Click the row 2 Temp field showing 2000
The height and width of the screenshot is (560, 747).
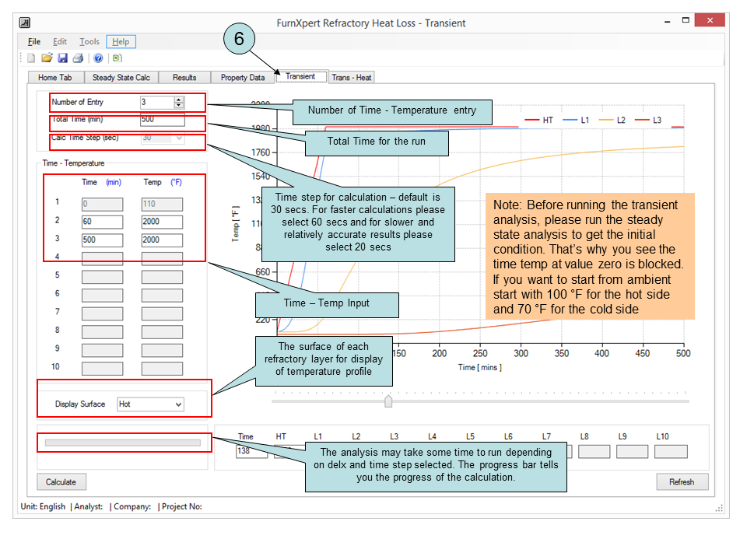pyautogui.click(x=162, y=222)
